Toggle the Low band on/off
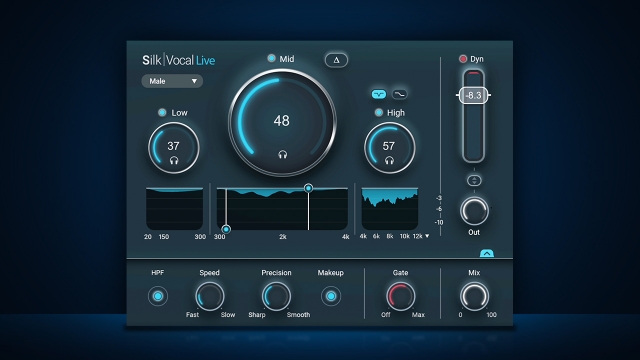640x360 pixels. pyautogui.click(x=162, y=112)
